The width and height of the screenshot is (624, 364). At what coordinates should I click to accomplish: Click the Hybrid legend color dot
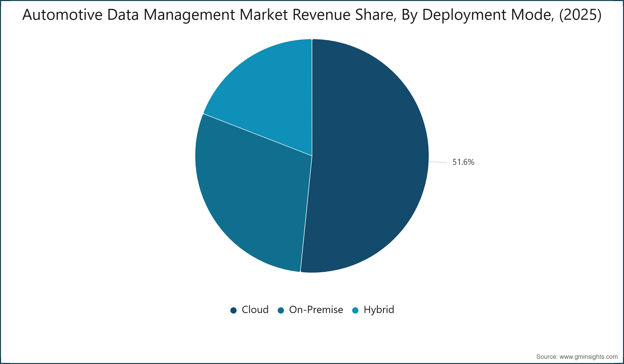pyautogui.click(x=355, y=310)
